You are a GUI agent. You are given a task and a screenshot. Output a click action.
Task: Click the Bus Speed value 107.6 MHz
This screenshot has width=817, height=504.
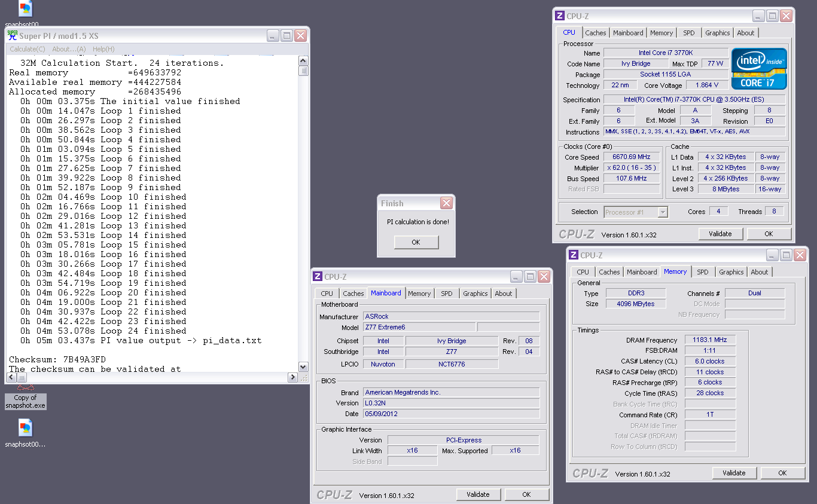pyautogui.click(x=631, y=179)
